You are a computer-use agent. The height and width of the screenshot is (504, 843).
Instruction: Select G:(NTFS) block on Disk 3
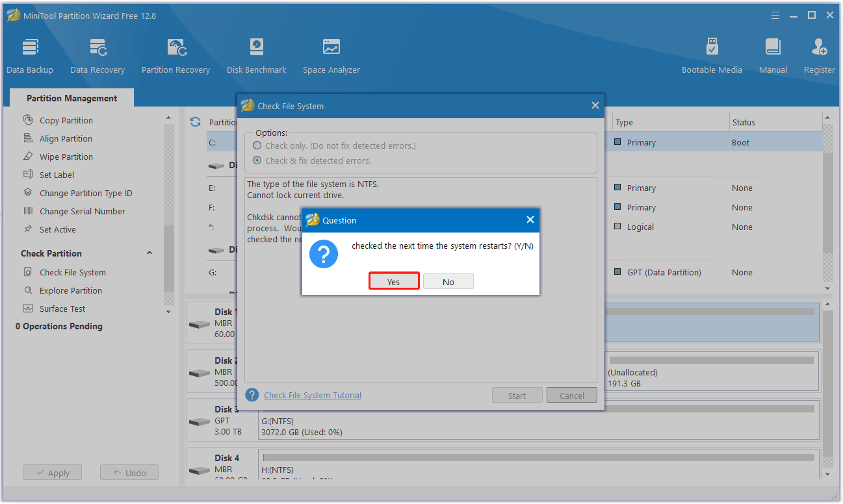(x=539, y=420)
